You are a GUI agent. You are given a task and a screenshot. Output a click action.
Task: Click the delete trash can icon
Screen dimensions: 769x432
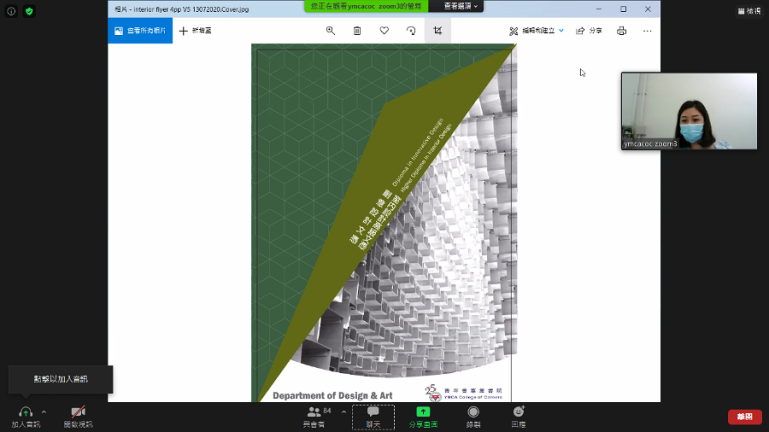point(357,31)
